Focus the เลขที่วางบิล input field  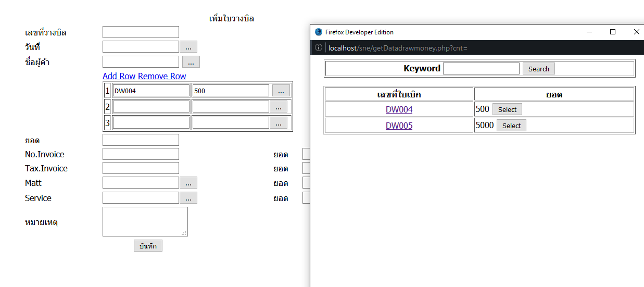(x=141, y=32)
